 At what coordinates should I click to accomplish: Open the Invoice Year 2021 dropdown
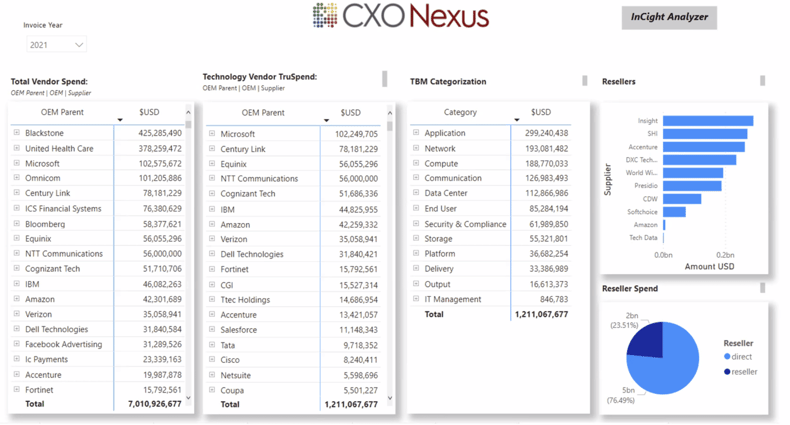pyautogui.click(x=56, y=45)
